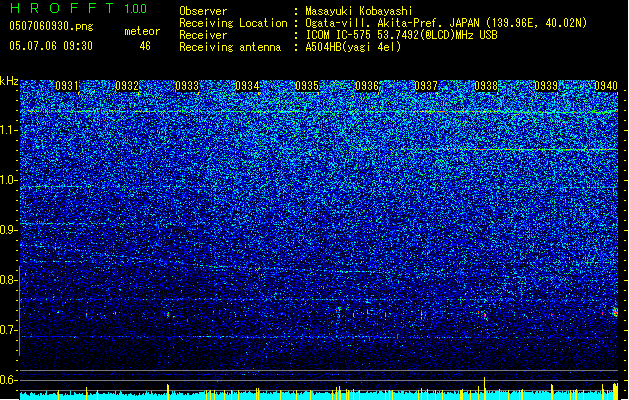
Task: Click the meteor count 46
Action: (x=145, y=46)
